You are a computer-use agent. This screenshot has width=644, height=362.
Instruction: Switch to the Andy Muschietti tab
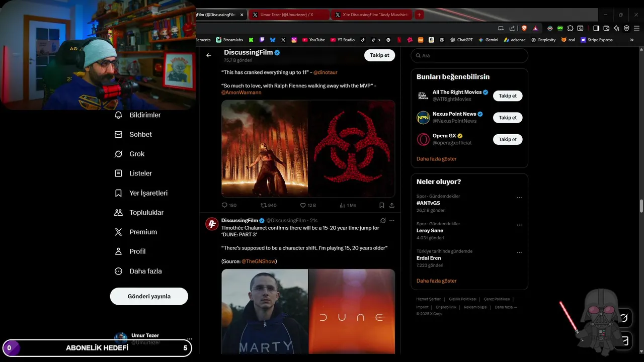coord(372,15)
